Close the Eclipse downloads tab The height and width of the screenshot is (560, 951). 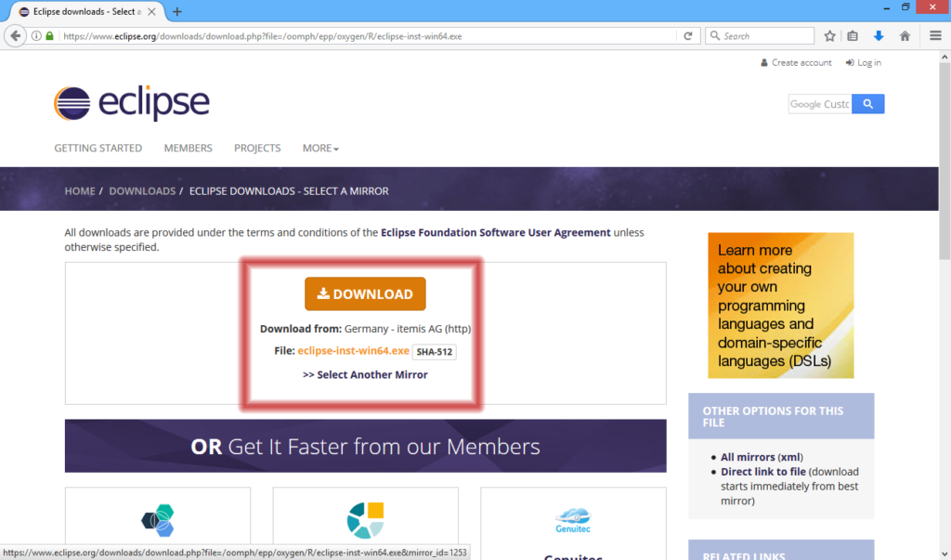pyautogui.click(x=151, y=11)
